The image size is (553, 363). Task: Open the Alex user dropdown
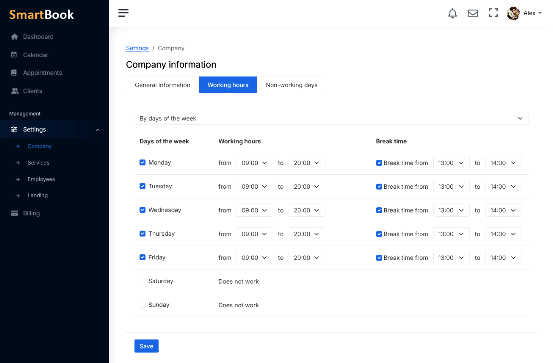coord(532,13)
